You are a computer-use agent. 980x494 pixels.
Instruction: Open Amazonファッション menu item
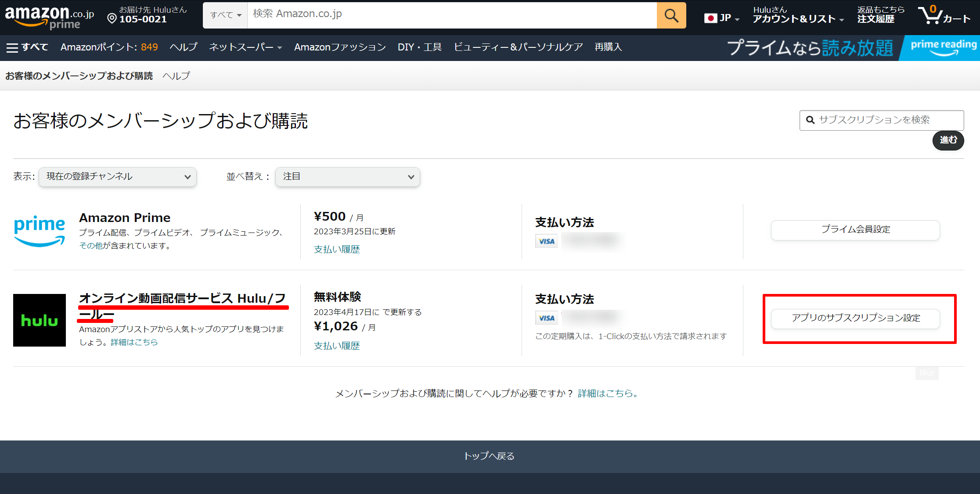(340, 47)
